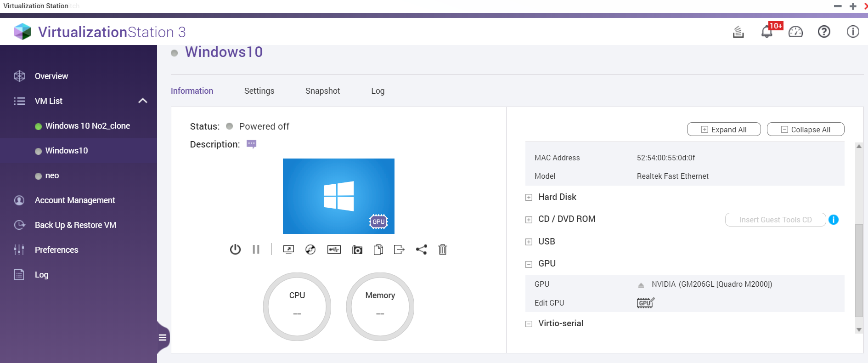Open the background tasks icon in header
Viewport: 868px width, 363px height.
tap(738, 32)
